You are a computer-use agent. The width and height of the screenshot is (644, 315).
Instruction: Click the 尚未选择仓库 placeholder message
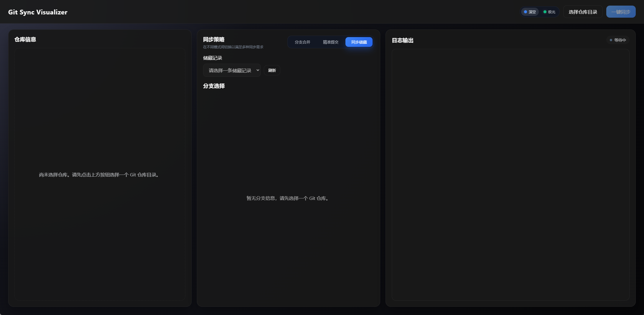tap(100, 175)
